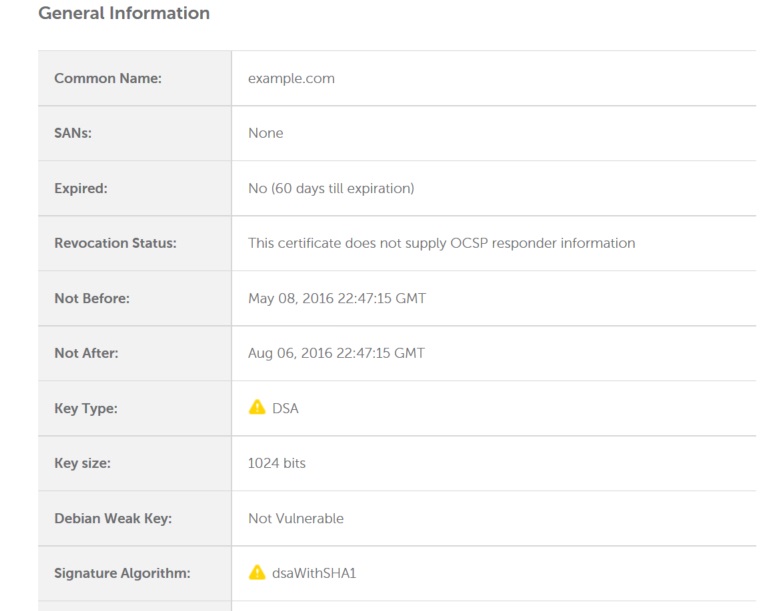Screen dimensions: 763x611
Task: Click the DSA key type value
Action: [285, 408]
